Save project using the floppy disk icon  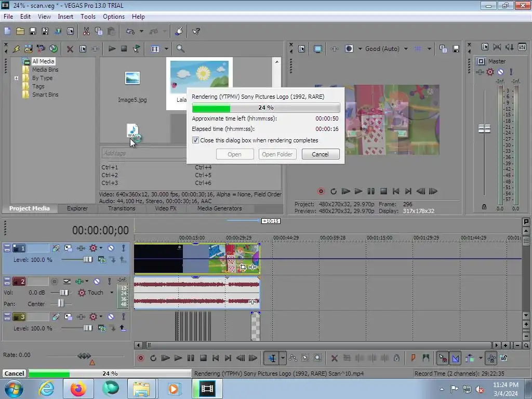pyautogui.click(x=33, y=31)
